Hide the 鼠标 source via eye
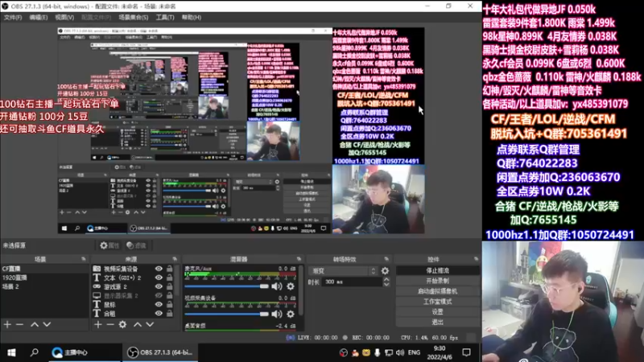644x362 pixels. coord(159,305)
